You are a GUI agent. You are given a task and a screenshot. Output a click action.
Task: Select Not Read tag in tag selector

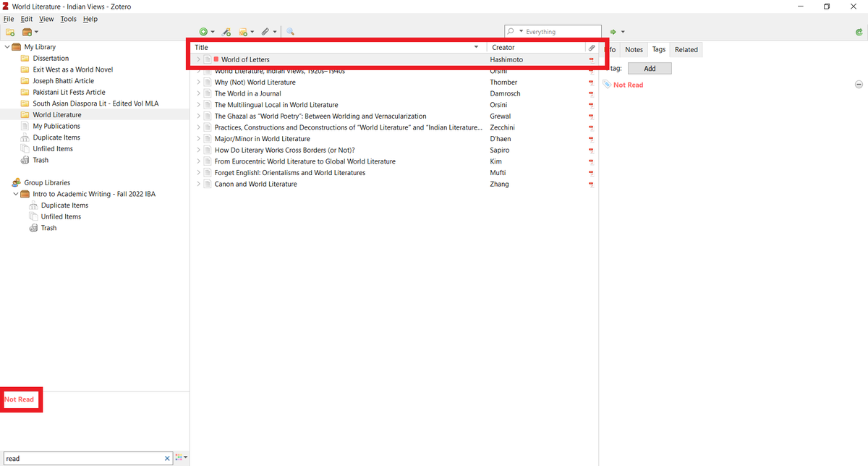tap(19, 399)
